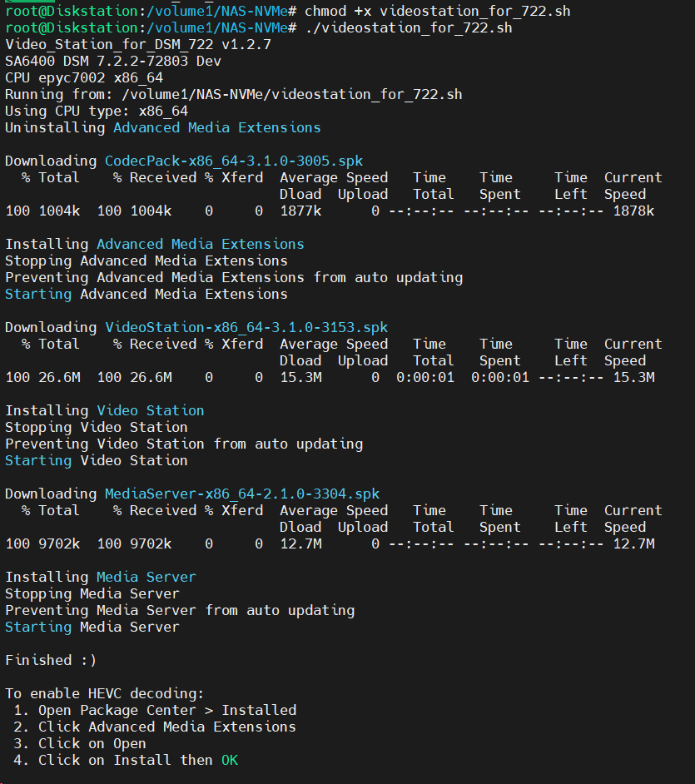
Task: Click the "Installing Media Server" line
Action: (101, 577)
